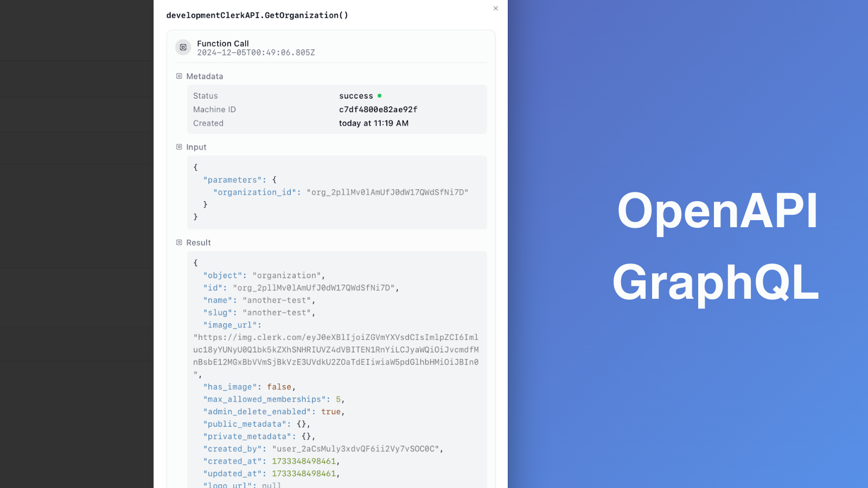Click the Status label
The height and width of the screenshot is (488, 868).
(x=205, y=96)
